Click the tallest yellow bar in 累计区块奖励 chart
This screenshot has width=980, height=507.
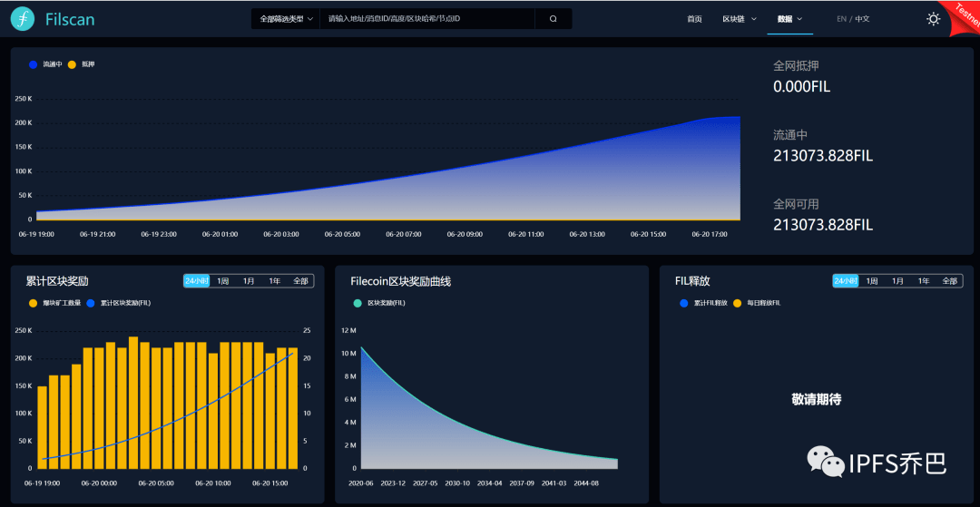[x=133, y=403]
